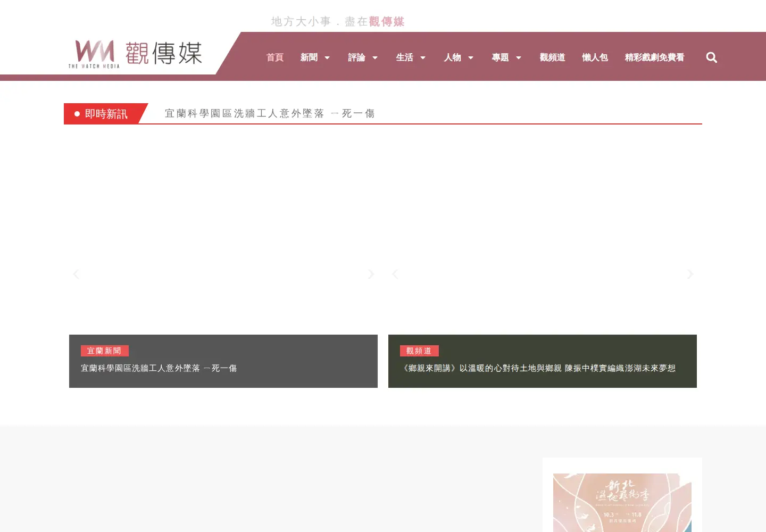Click the slogan text 地方大小事．盡在觀傳媒
Image resolution: width=766 pixels, height=532 pixels.
[338, 22]
